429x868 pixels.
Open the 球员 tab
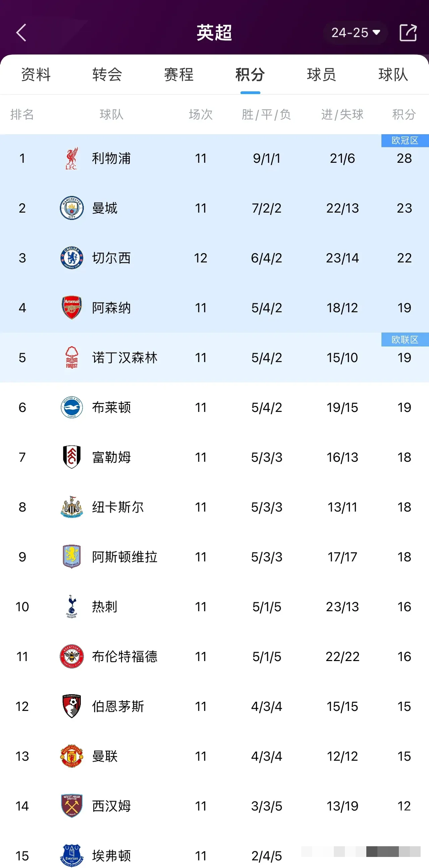pyautogui.click(x=321, y=74)
